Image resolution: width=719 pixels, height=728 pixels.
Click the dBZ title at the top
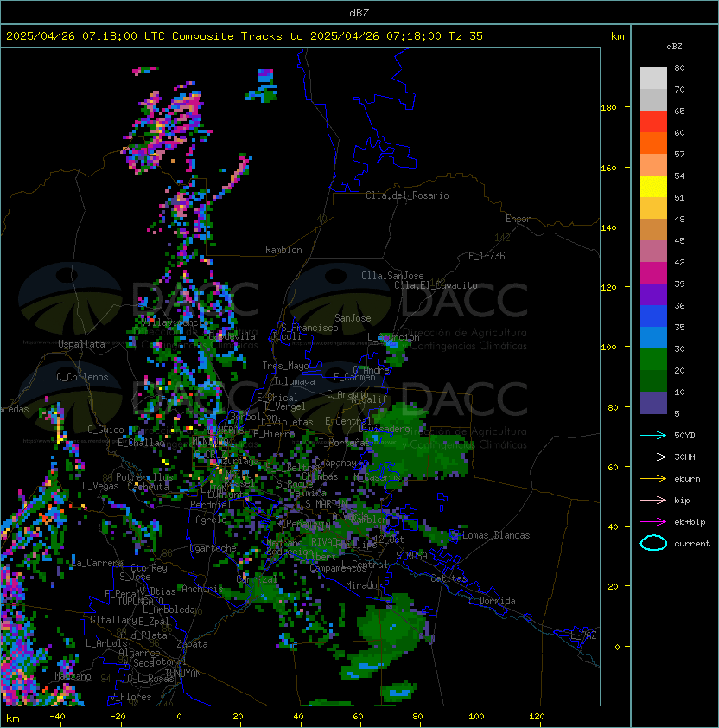359,13
